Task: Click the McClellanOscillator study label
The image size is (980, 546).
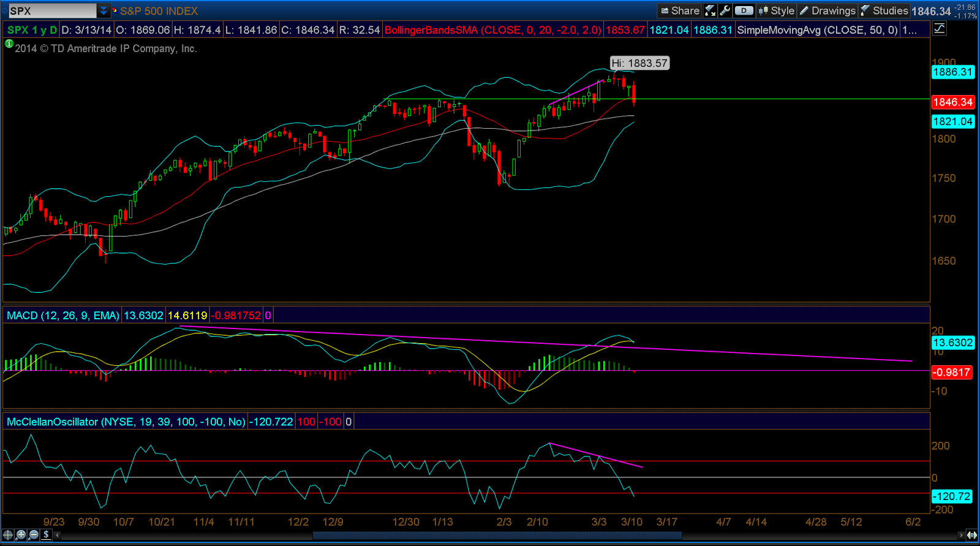Action: (126, 422)
